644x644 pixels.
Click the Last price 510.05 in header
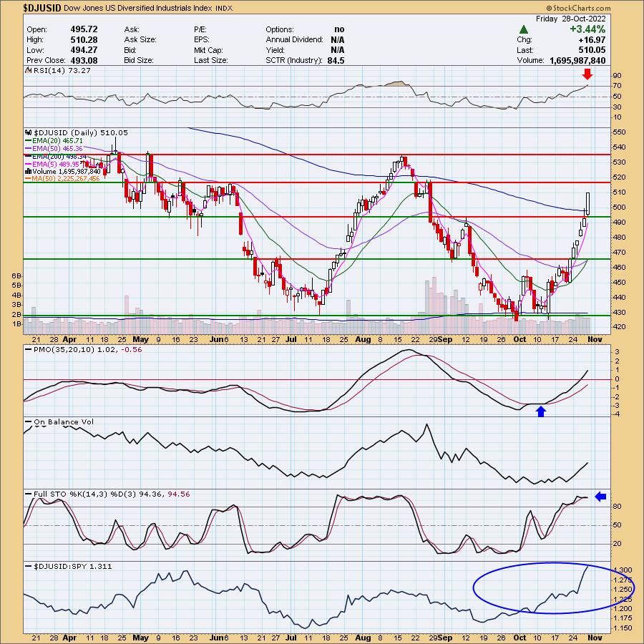point(592,50)
